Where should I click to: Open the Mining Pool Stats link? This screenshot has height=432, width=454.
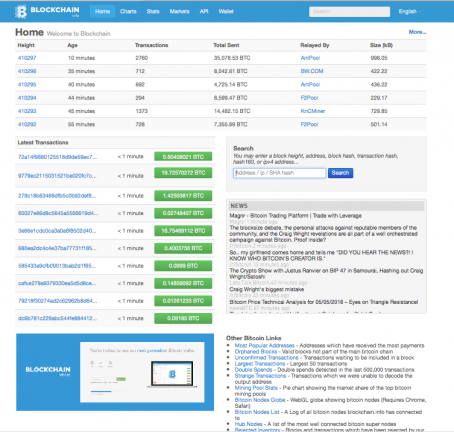[256, 388]
